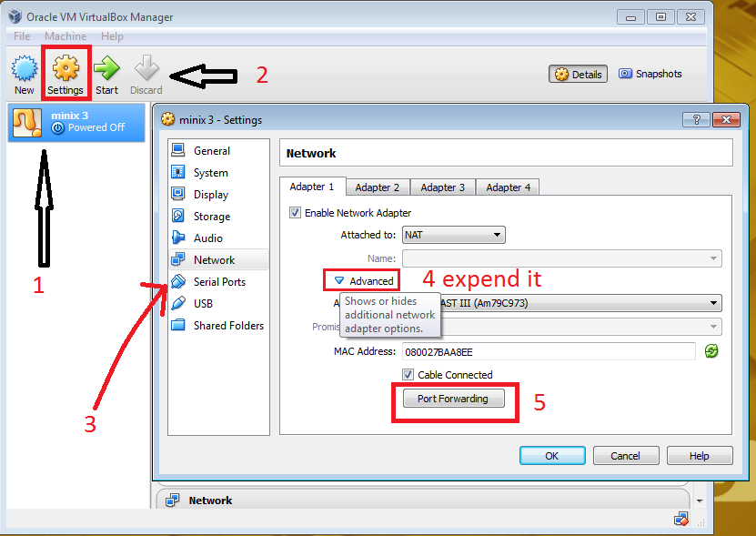Open Settings from the toolbar
The image size is (756, 536).
(x=66, y=75)
